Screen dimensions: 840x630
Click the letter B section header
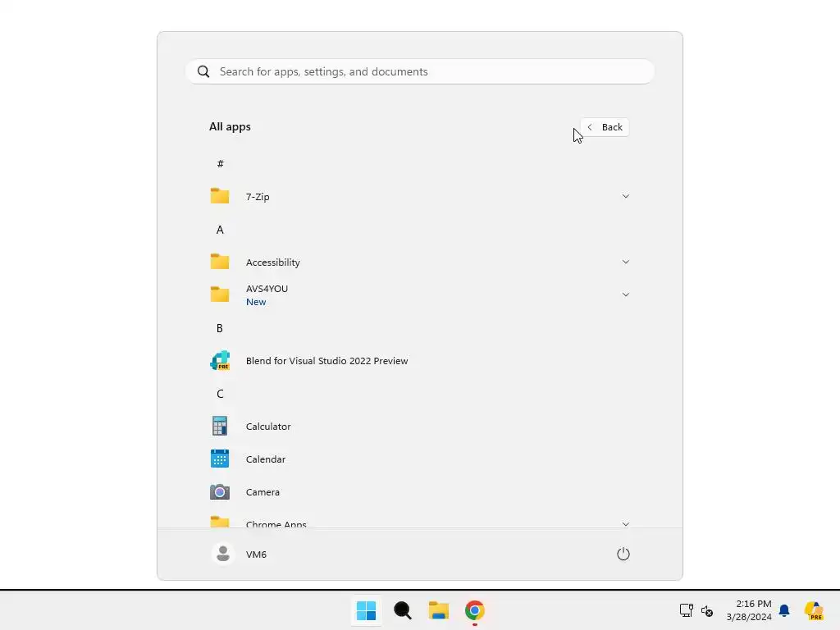point(220,328)
